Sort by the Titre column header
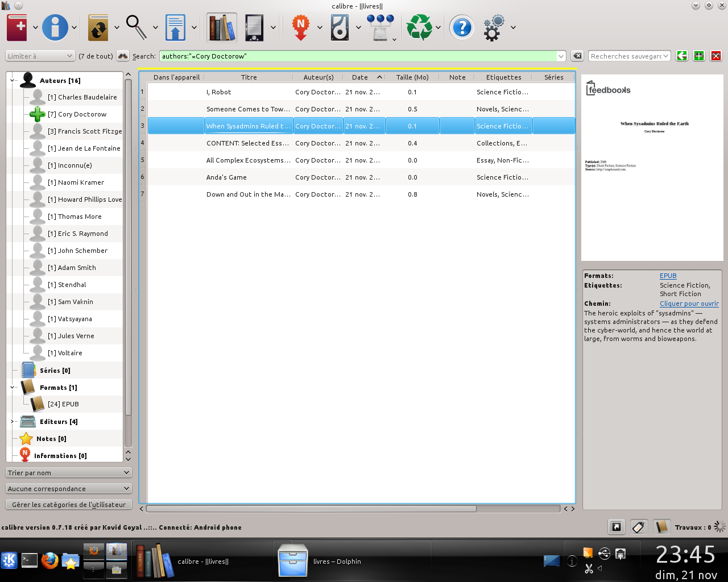 pos(249,77)
